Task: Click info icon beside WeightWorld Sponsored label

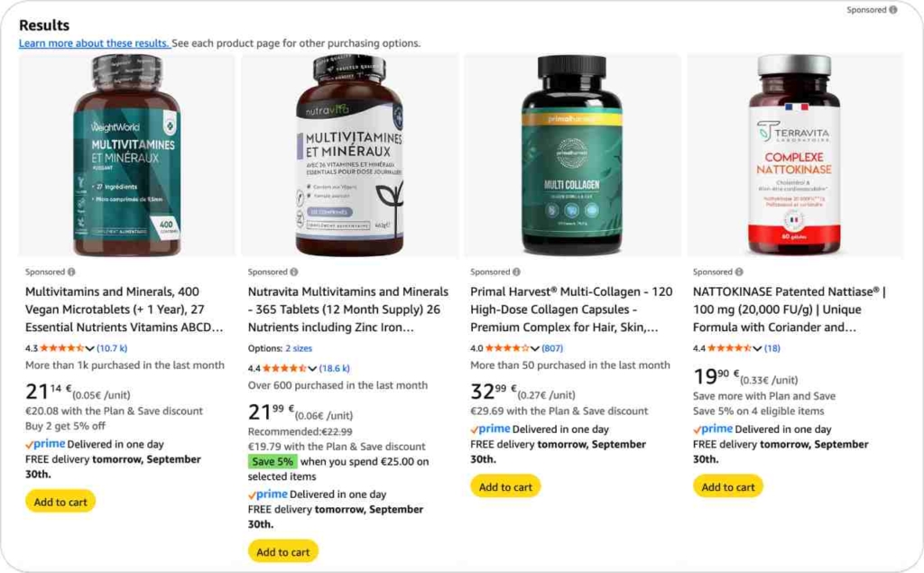Action: [71, 272]
